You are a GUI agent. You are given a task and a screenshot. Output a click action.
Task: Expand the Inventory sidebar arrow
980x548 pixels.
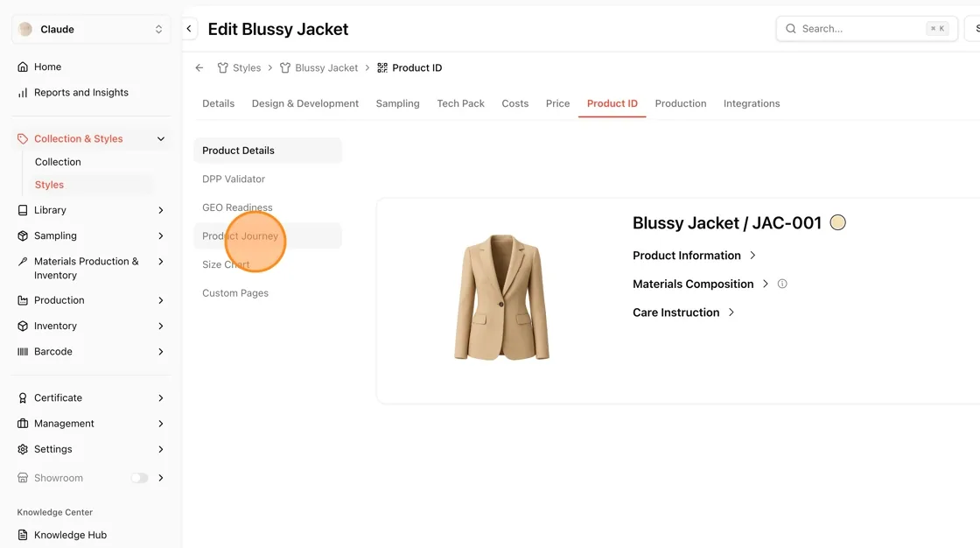[161, 326]
